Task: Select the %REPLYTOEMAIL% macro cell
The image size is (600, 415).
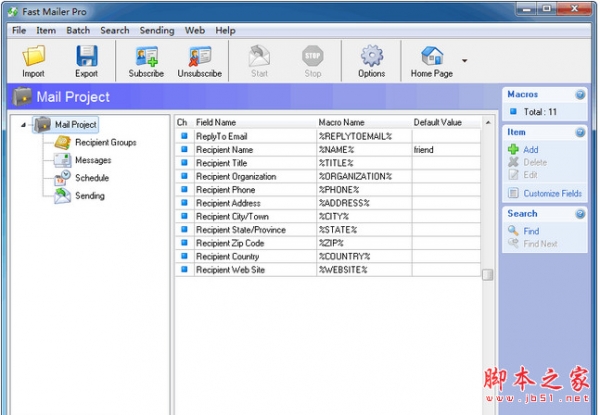Action: coord(364,136)
